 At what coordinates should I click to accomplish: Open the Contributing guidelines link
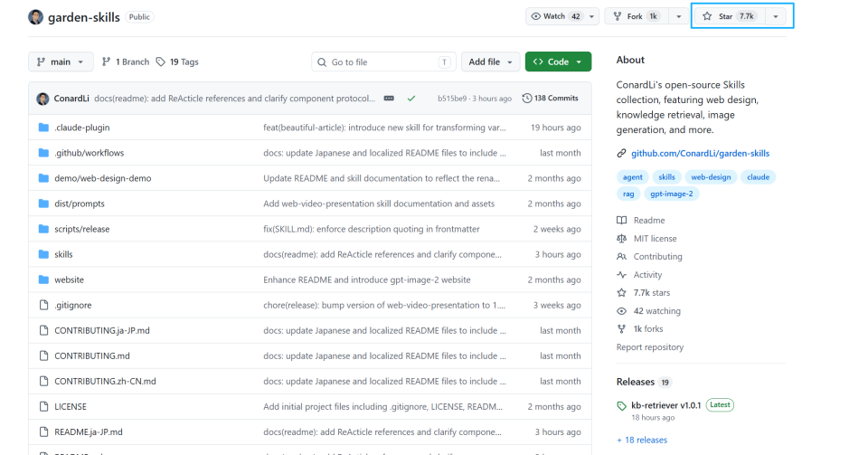point(657,257)
